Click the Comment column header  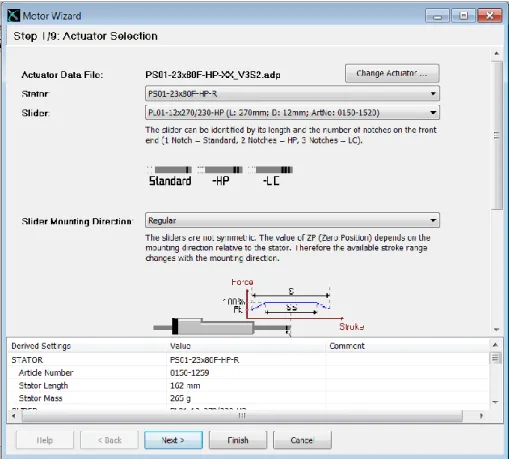407,346
